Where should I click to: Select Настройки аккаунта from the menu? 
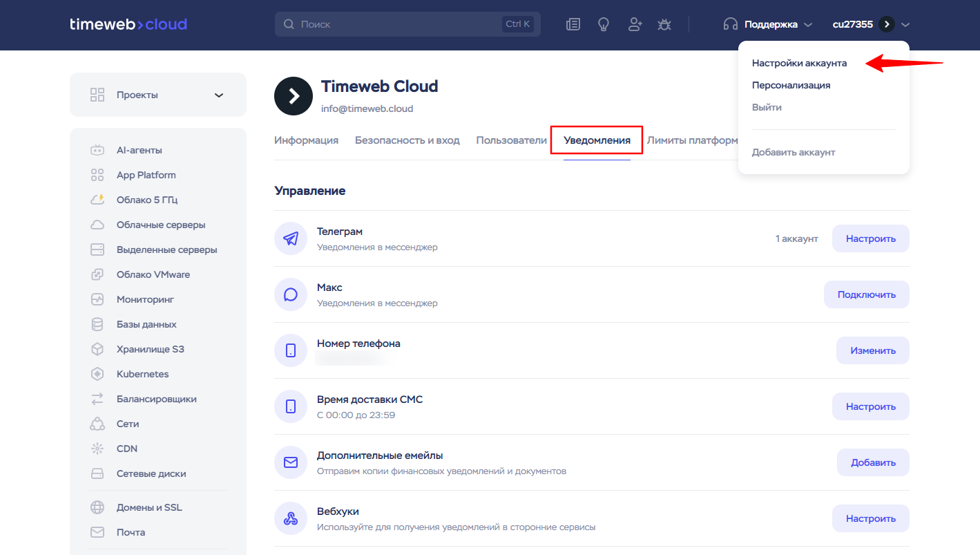coord(799,63)
